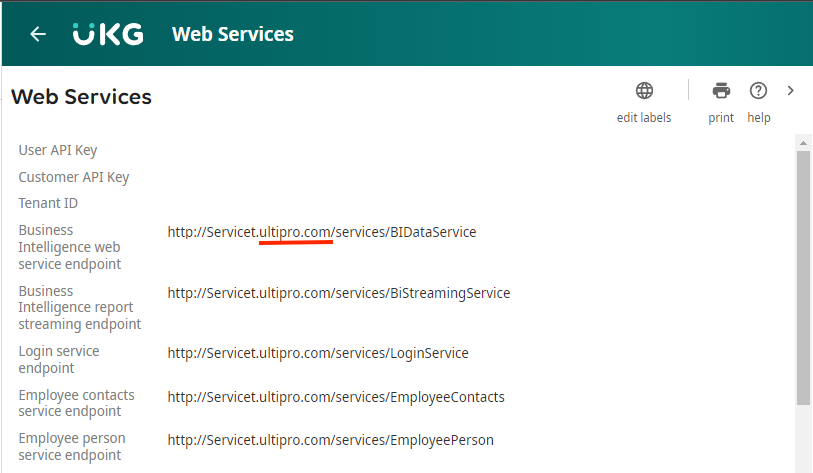Expand more actions chevron beside help

coord(790,91)
